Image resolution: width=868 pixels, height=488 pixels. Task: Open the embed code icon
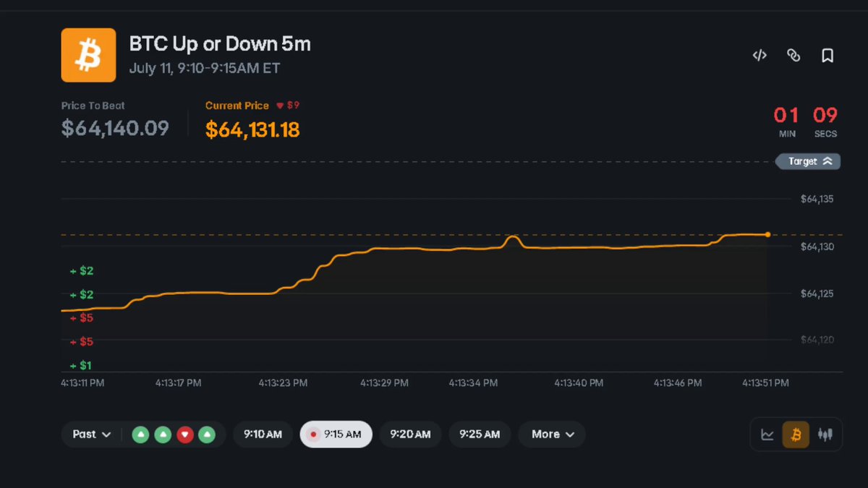click(x=759, y=55)
